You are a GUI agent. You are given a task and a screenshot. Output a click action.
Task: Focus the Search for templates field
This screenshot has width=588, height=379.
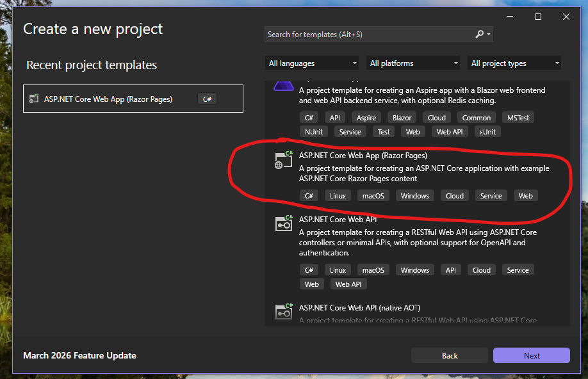(368, 35)
